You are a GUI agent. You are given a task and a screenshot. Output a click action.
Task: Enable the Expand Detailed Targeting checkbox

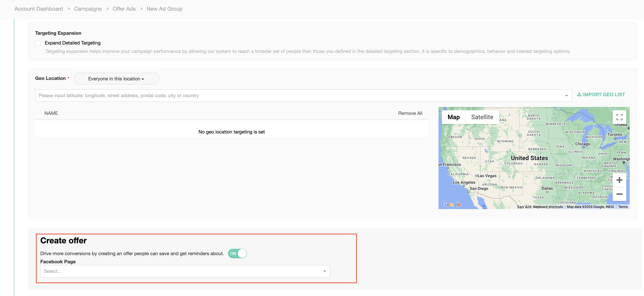click(x=38, y=43)
